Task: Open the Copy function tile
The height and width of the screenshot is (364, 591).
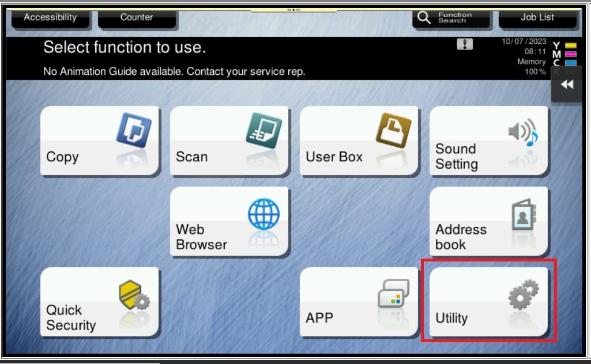Action: [x=99, y=141]
